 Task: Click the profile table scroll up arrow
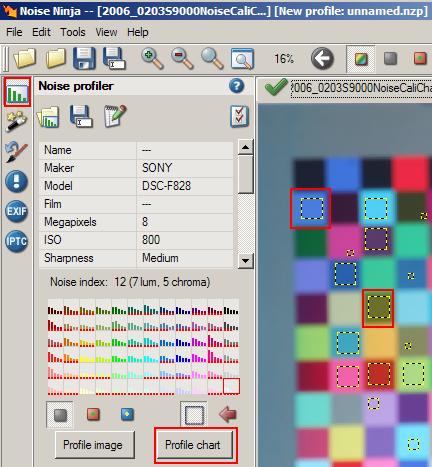coord(246,147)
